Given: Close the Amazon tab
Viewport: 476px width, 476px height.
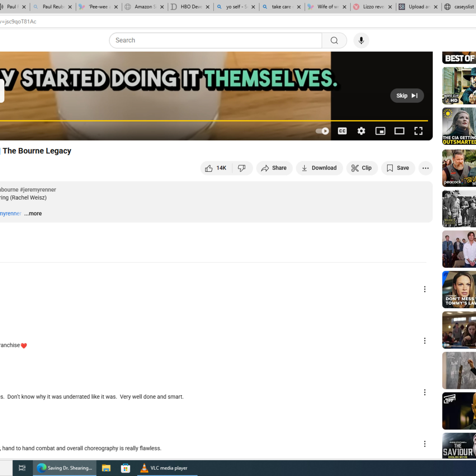Looking at the screenshot, I should [162, 7].
